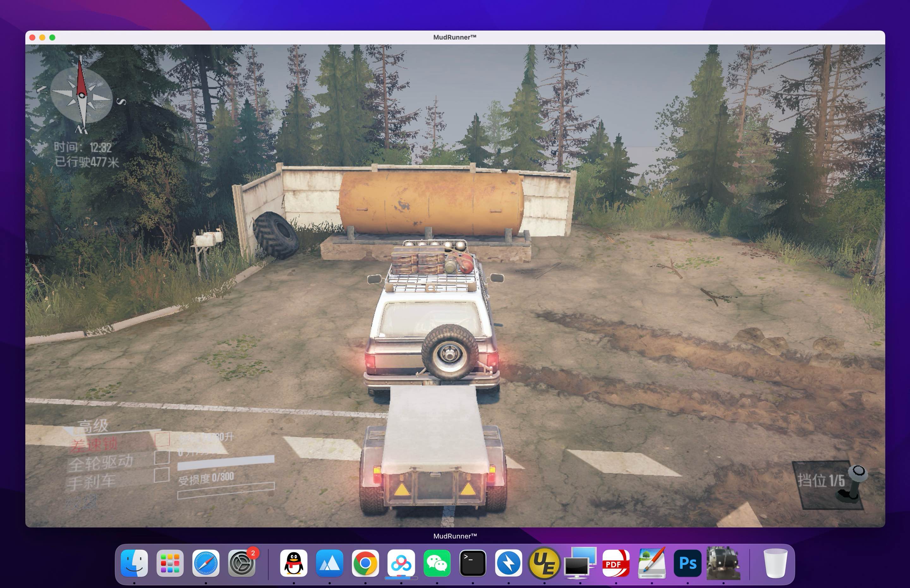The width and height of the screenshot is (910, 588).
Task: Open System Preferences with the badge
Action: 242,563
